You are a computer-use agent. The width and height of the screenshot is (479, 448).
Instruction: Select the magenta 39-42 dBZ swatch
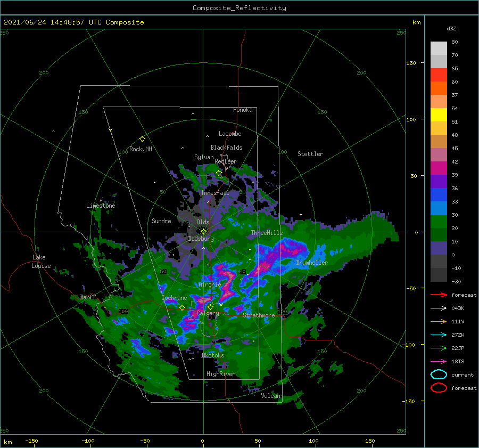(x=439, y=168)
